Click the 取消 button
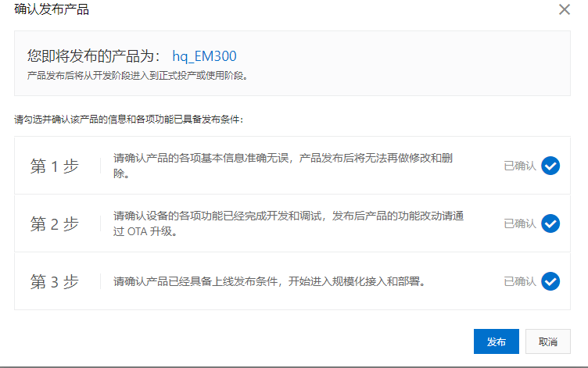The image size is (588, 368). tap(548, 341)
